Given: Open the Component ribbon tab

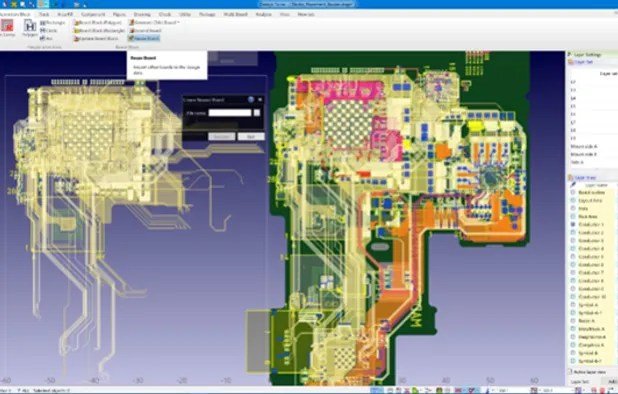Looking at the screenshot, I should point(93,14).
